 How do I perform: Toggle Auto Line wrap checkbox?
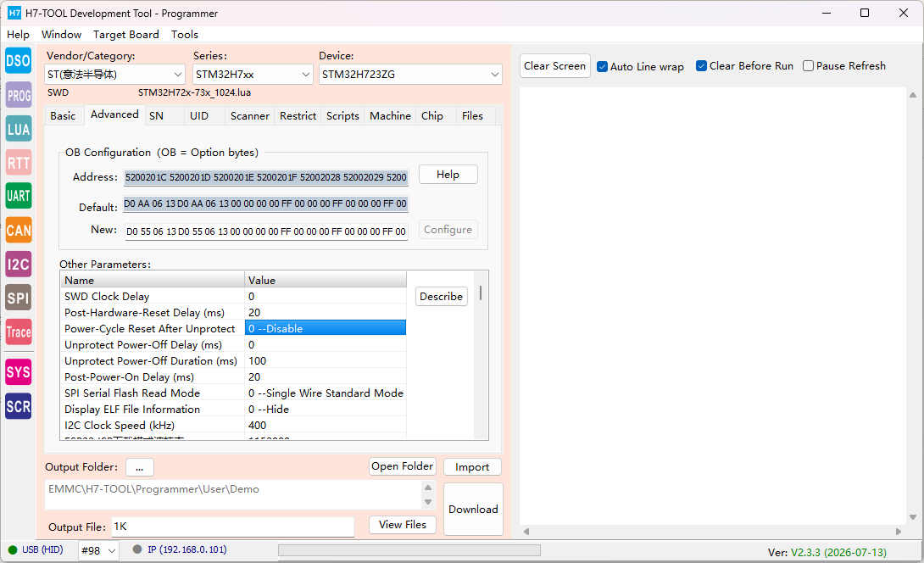(x=602, y=67)
